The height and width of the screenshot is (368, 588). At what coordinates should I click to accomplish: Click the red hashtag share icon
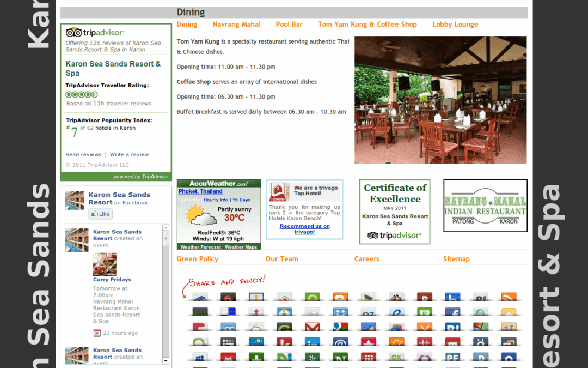(x=425, y=342)
